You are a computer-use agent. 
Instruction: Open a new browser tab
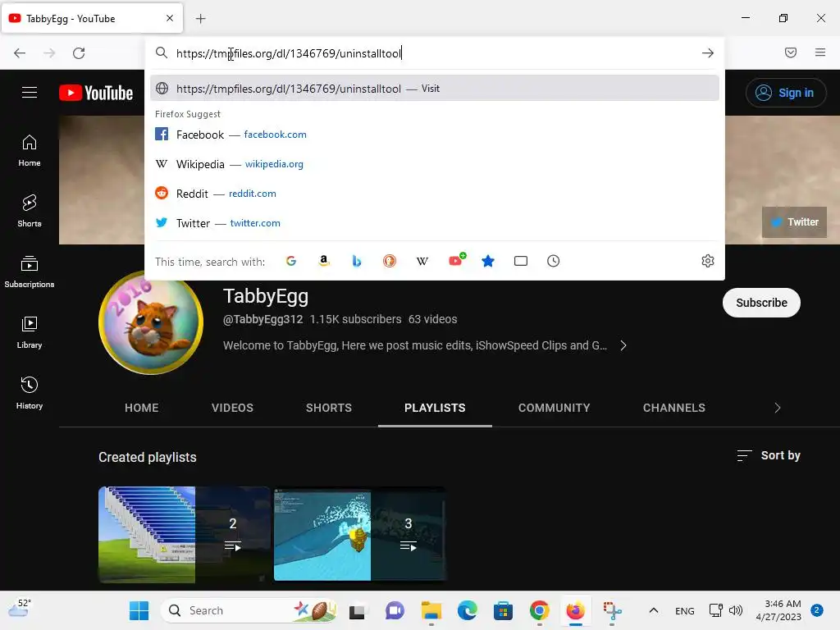coord(200,19)
